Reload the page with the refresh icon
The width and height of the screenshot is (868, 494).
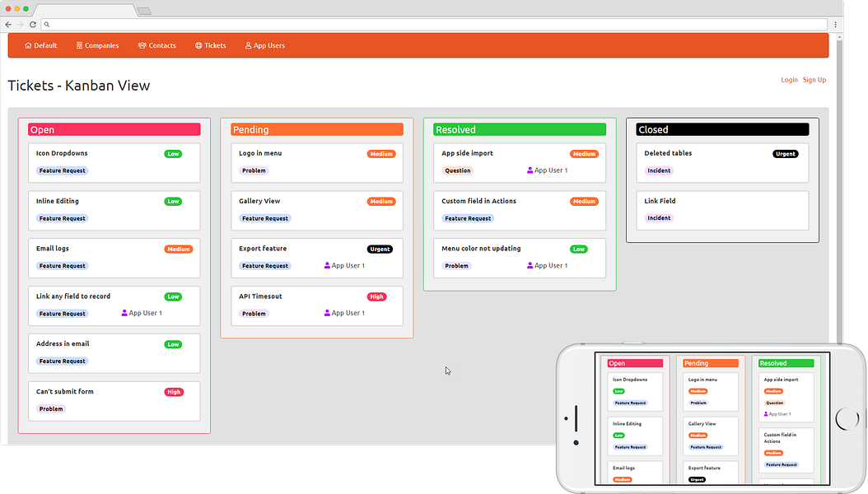coord(33,25)
